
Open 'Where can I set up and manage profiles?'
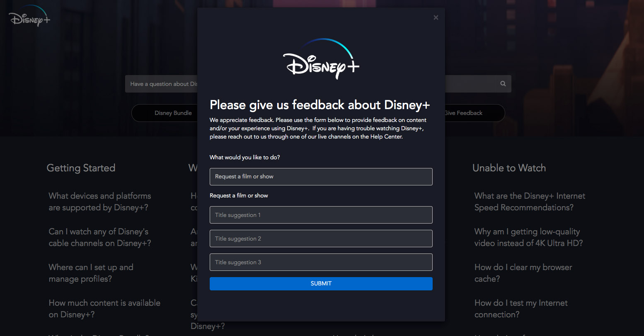(91, 273)
